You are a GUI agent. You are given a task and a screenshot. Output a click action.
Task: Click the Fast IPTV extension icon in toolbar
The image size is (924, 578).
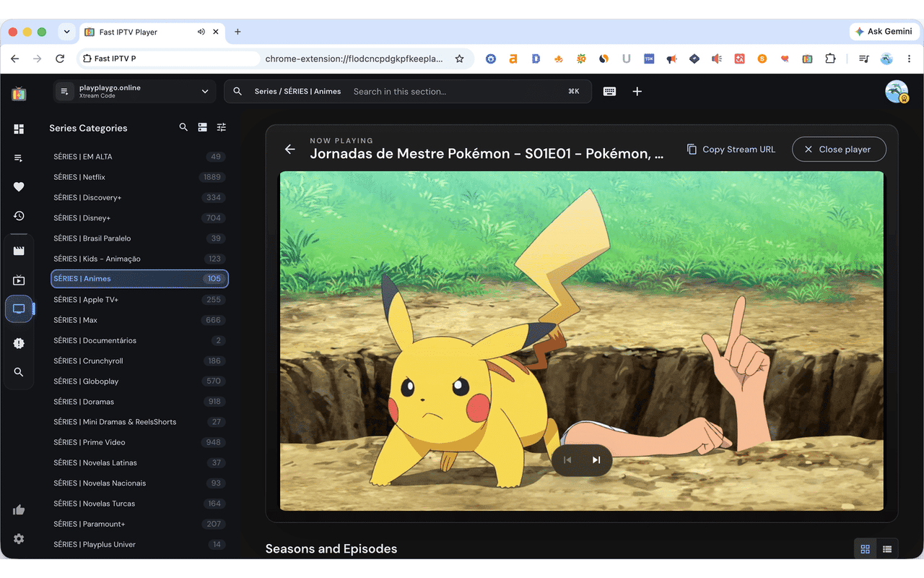pyautogui.click(x=808, y=59)
